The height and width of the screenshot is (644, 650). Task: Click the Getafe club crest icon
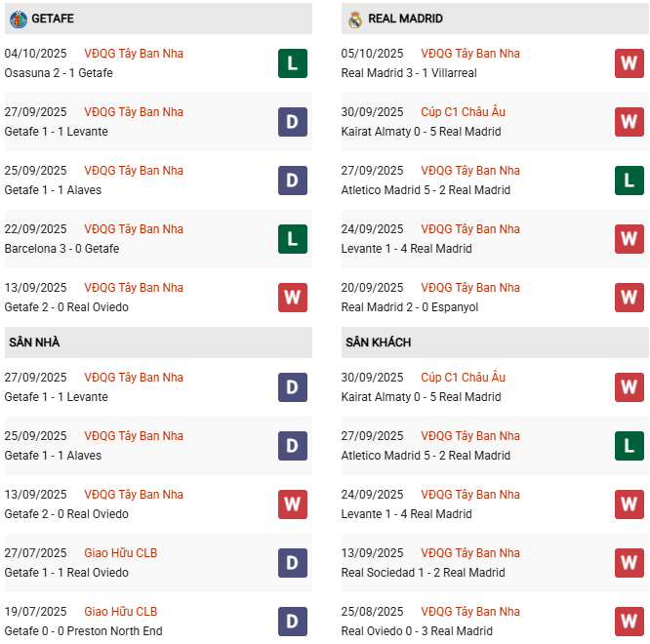tap(18, 19)
